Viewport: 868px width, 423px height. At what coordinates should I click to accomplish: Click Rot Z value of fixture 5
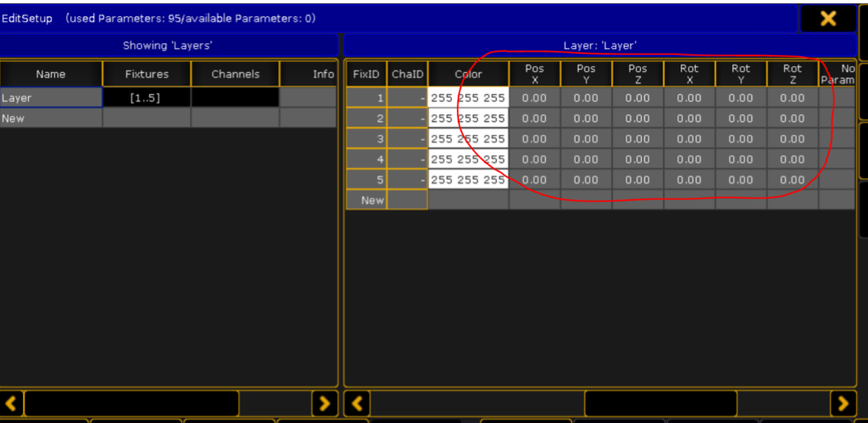(x=793, y=180)
